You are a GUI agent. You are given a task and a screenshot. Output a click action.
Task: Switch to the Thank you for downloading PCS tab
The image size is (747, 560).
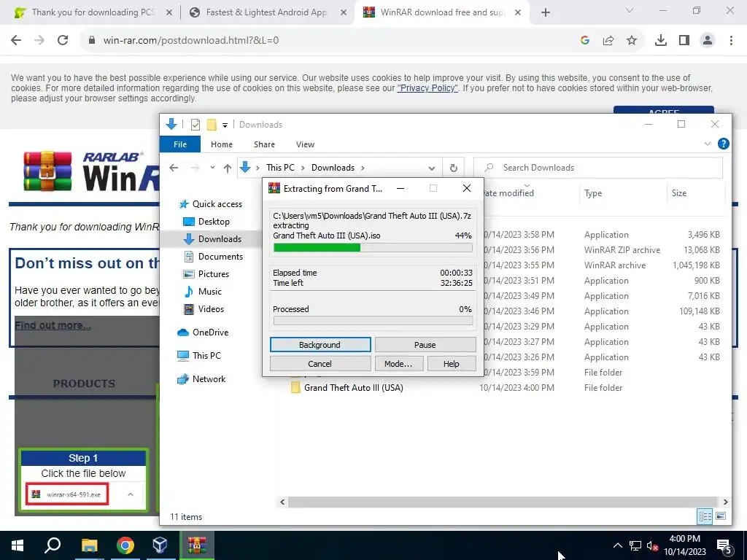coord(93,13)
